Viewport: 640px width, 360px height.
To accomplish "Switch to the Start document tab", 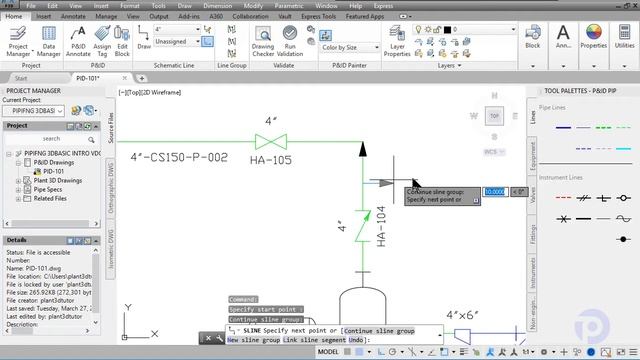I will (x=21, y=78).
